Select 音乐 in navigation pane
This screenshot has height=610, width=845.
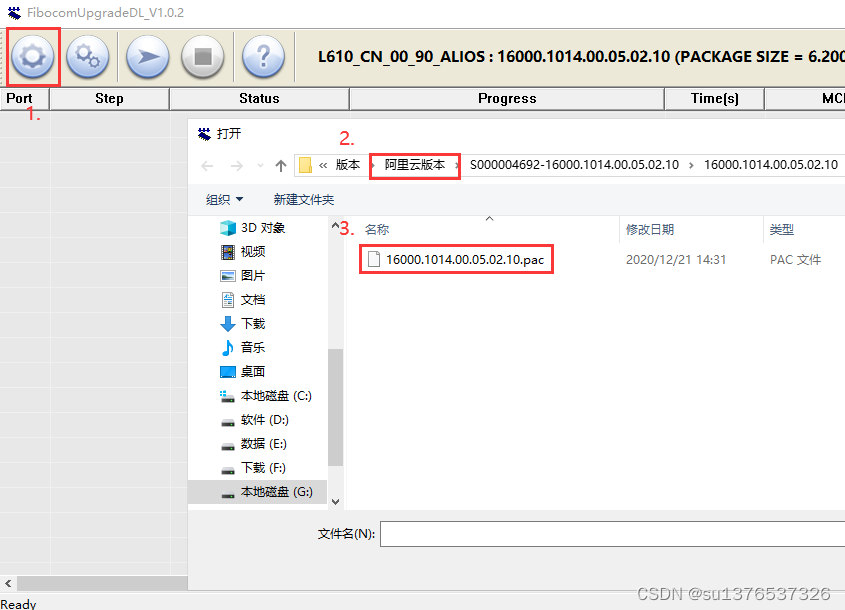pyautogui.click(x=243, y=348)
